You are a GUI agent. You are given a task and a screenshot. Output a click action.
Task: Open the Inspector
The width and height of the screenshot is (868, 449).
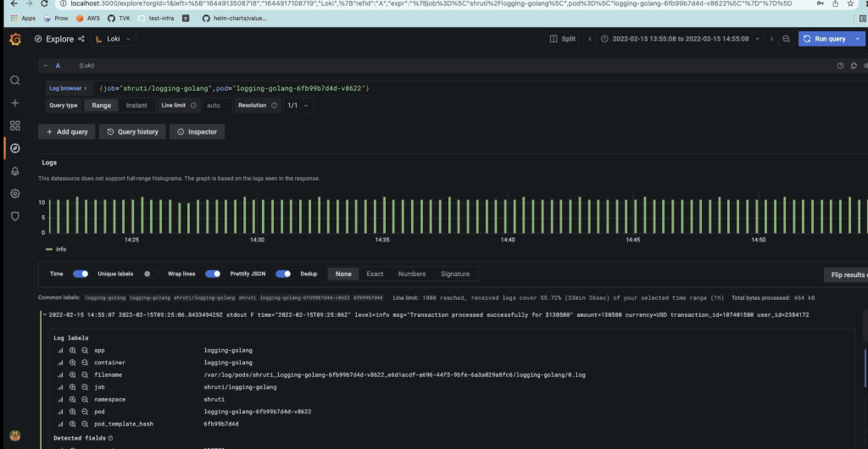coord(197,131)
